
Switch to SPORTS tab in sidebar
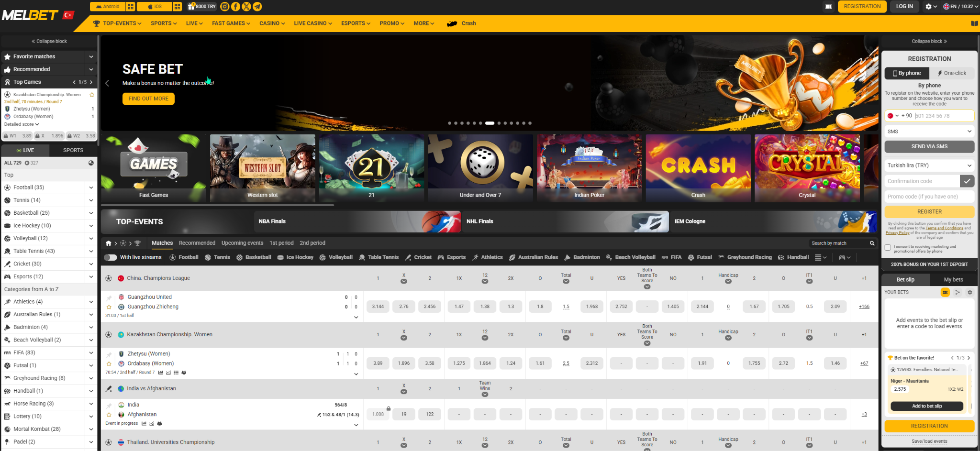point(73,151)
